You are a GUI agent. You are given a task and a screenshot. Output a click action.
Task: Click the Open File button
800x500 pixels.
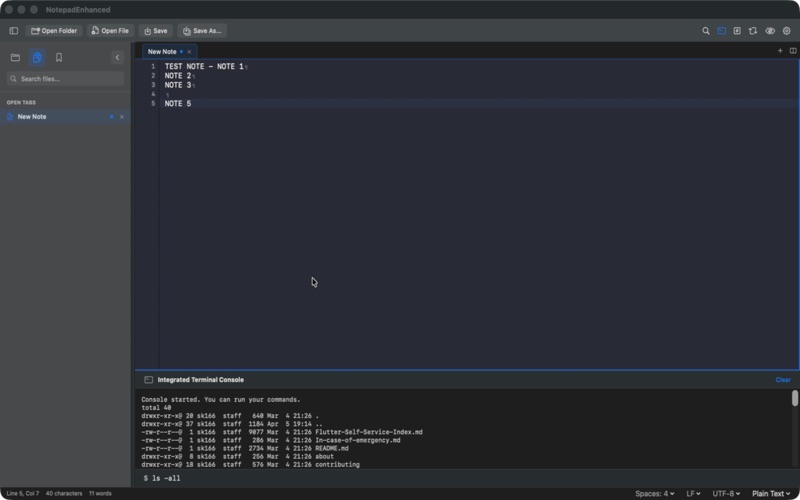tap(110, 31)
